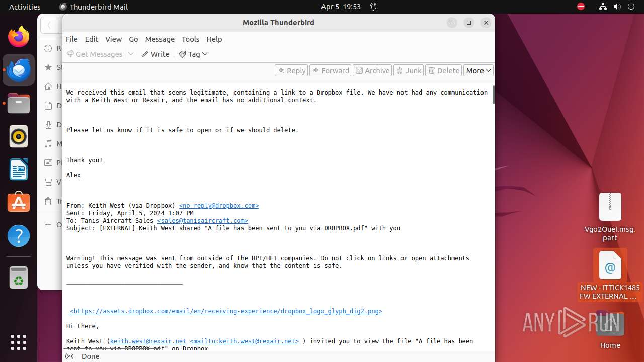The height and width of the screenshot is (362, 644).
Task: Click the Delete button
Action: click(x=443, y=71)
